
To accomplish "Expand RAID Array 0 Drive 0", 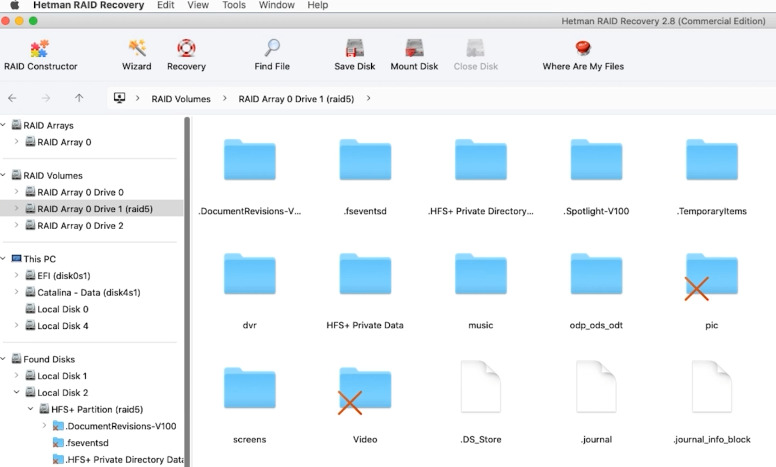I will (16, 191).
